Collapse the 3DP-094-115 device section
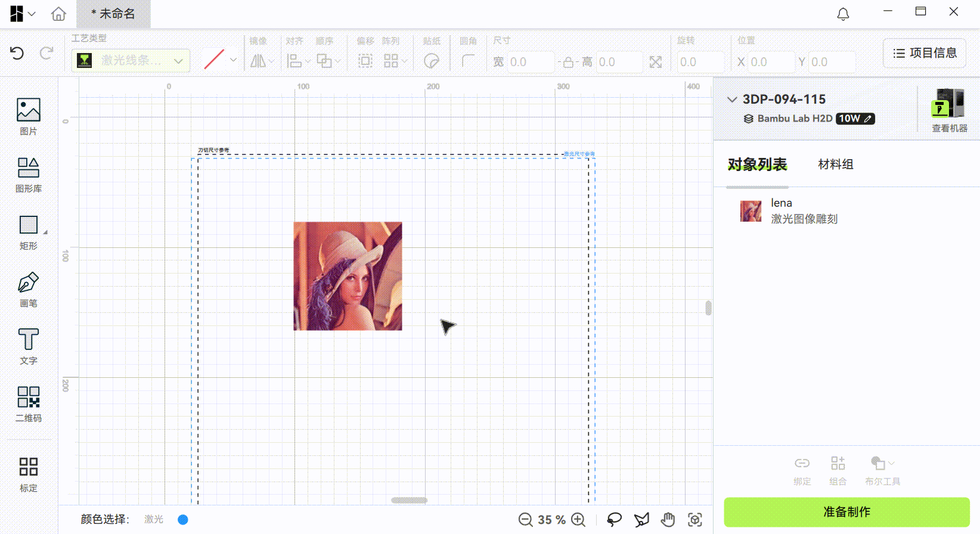 click(x=732, y=100)
